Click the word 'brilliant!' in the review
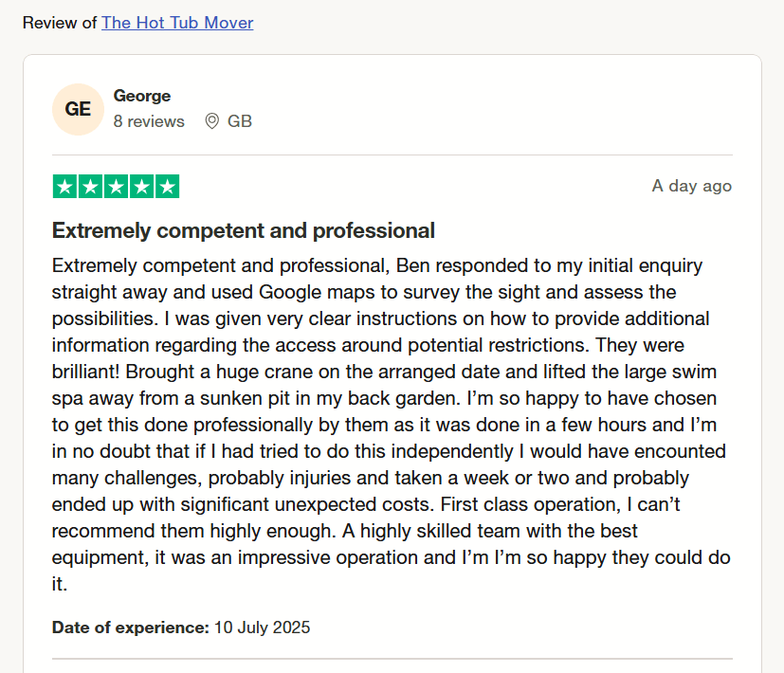 [x=85, y=372]
